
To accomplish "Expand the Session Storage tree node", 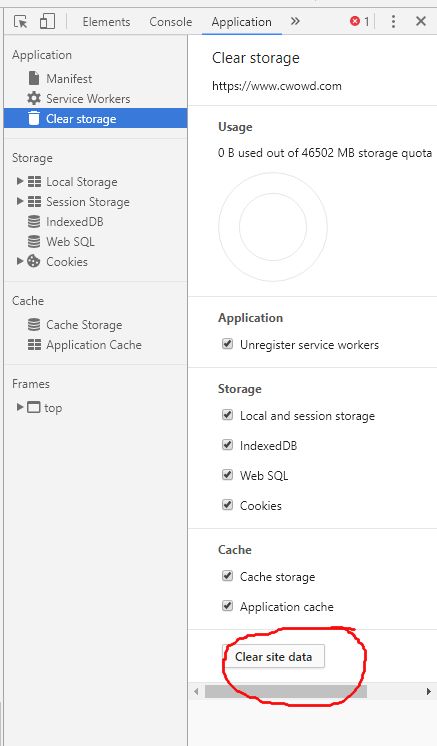I will (x=19, y=201).
